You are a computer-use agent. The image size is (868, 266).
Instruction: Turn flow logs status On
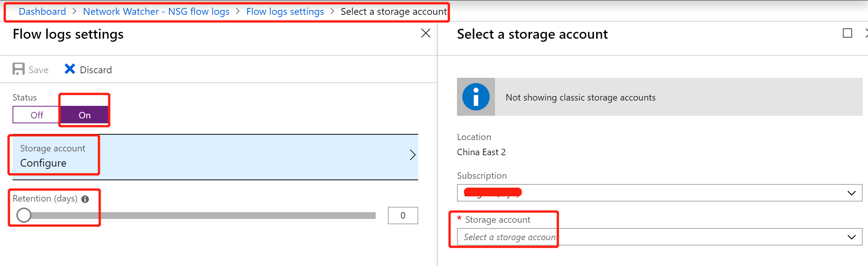pyautogui.click(x=84, y=115)
